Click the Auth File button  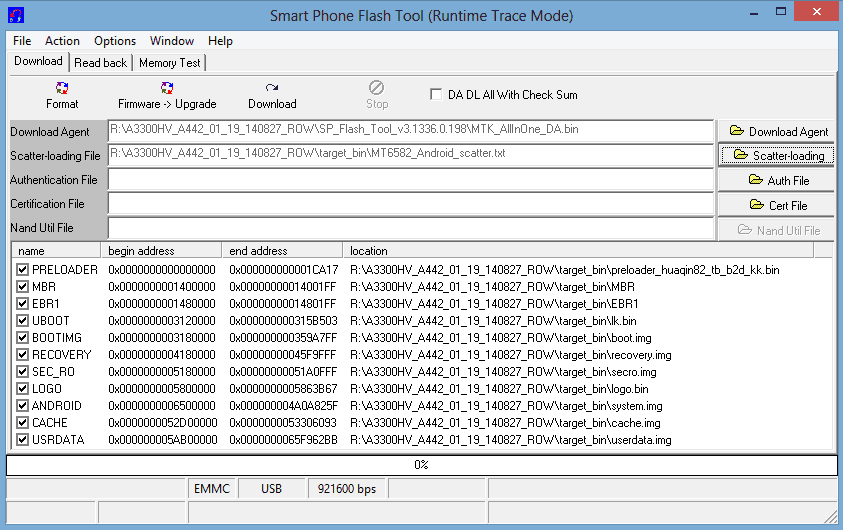click(778, 181)
